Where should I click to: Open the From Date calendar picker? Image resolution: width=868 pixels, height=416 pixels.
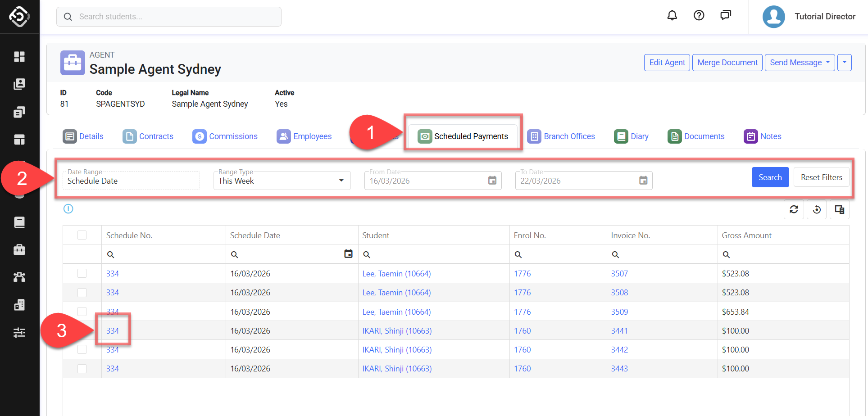492,181
